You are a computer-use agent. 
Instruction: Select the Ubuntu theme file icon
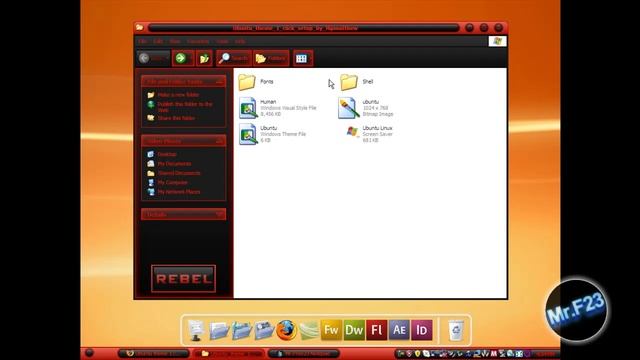point(248,134)
